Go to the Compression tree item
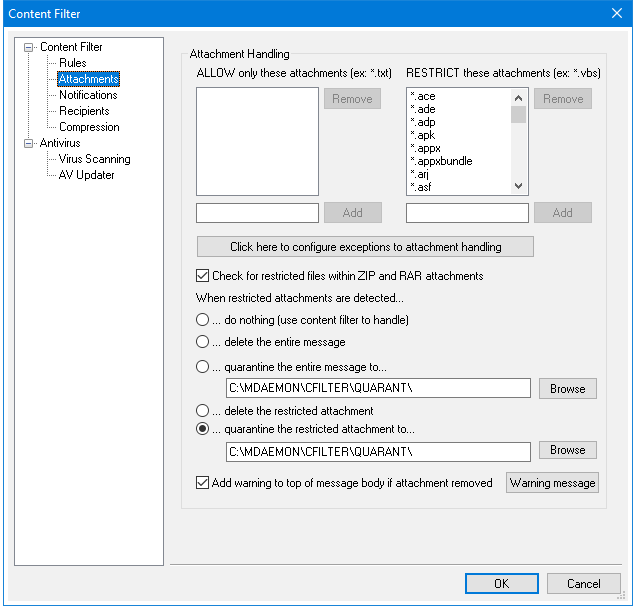 click(89, 127)
